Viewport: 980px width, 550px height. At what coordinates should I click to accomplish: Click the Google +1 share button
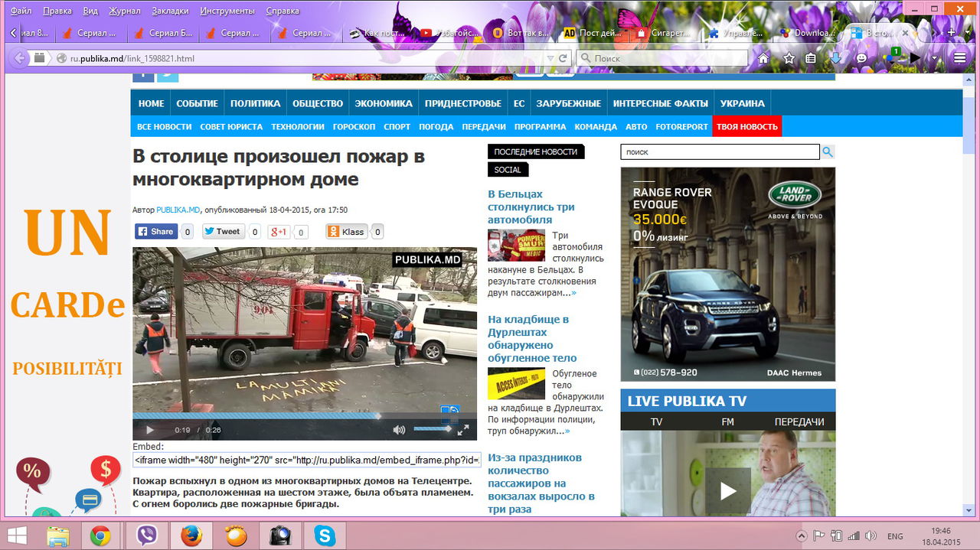(x=278, y=232)
